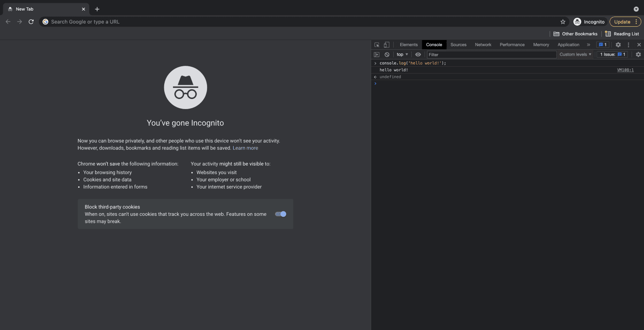The image size is (644, 330).
Task: Show the console sidebar
Action: pos(377,54)
